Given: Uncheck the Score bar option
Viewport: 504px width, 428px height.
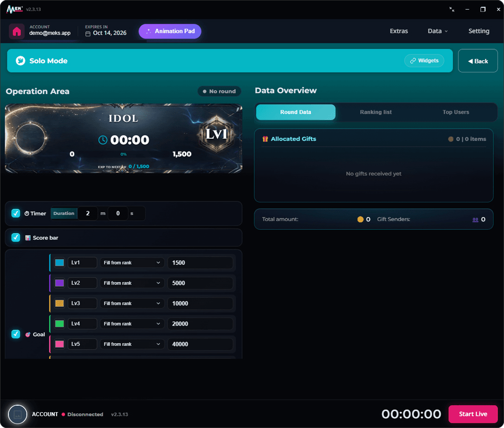Looking at the screenshot, I should click(x=16, y=238).
